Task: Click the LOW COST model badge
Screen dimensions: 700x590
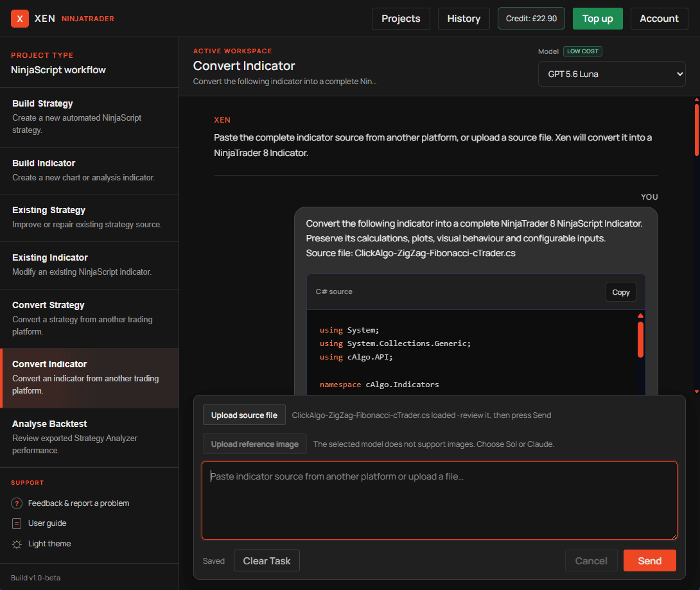Action: point(582,51)
